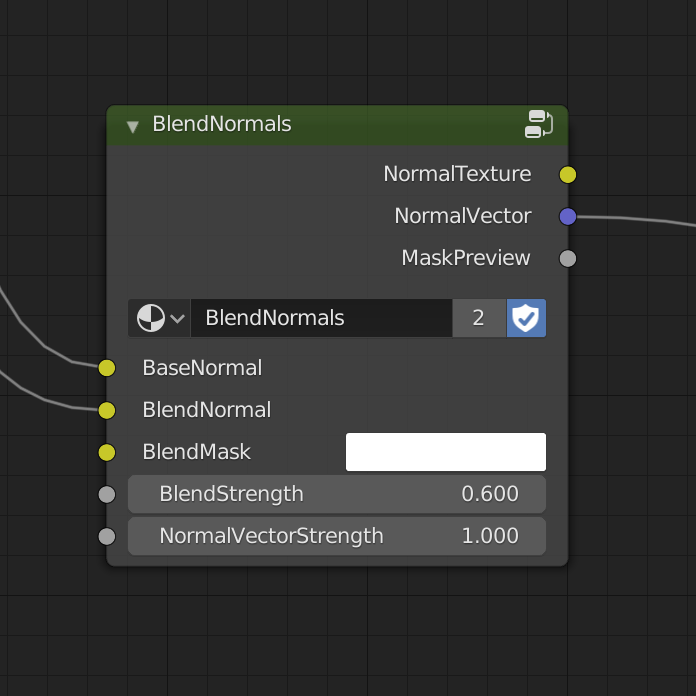Click the NormalVectorStrength input socket

point(107,536)
